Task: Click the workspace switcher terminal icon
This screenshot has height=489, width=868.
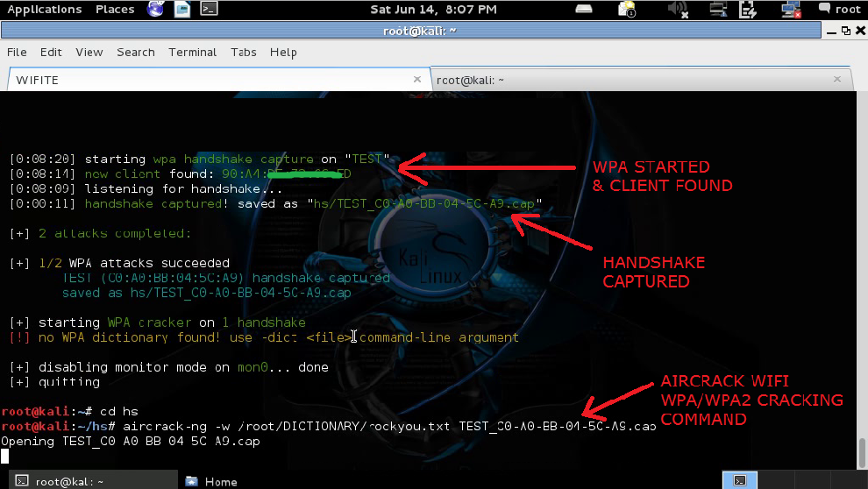Action: tap(740, 480)
